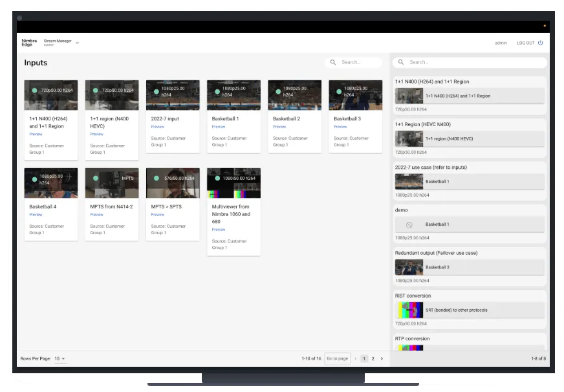The width and height of the screenshot is (564, 392).
Task: Click the logout power icon
Action: pos(540,43)
